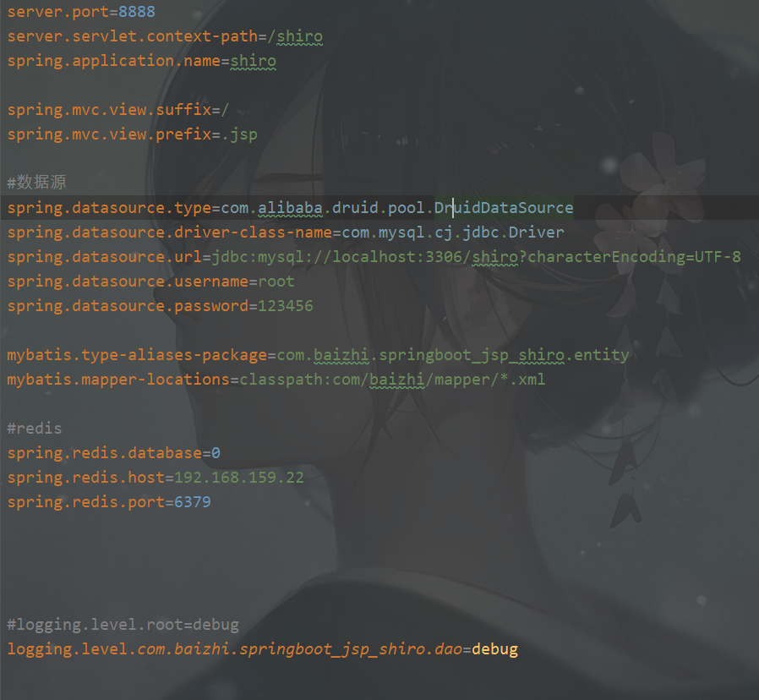Click the mybatis.type-aliases-package key
759x700 pixels.
click(137, 355)
